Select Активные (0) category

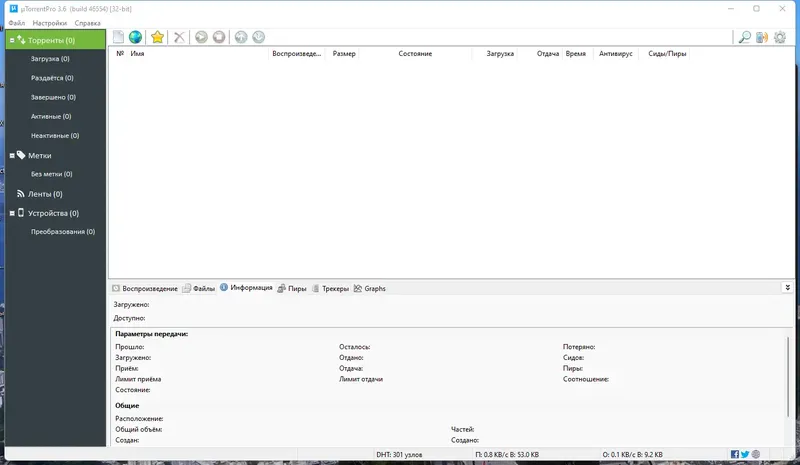(x=51, y=116)
